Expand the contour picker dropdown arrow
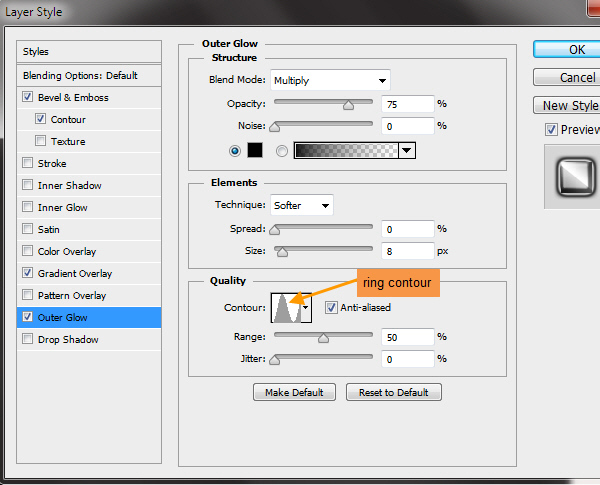Screen dimensions: 600x485 click(306, 309)
